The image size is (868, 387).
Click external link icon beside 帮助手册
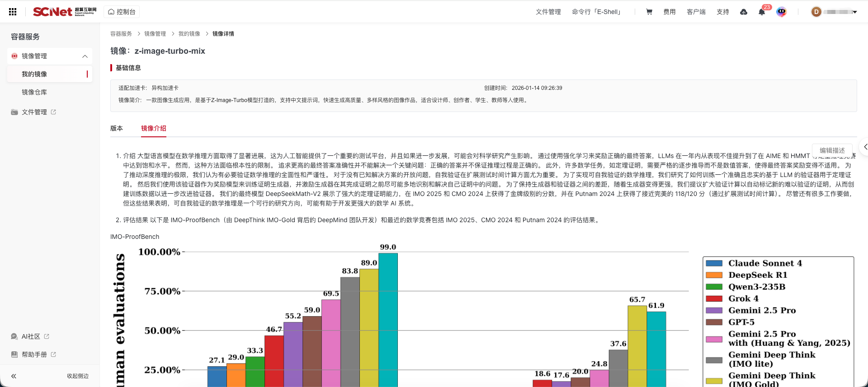coord(53,354)
